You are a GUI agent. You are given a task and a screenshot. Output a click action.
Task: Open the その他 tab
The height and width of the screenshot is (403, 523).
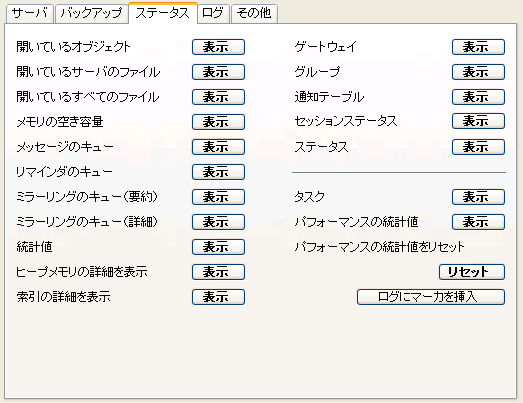point(254,14)
